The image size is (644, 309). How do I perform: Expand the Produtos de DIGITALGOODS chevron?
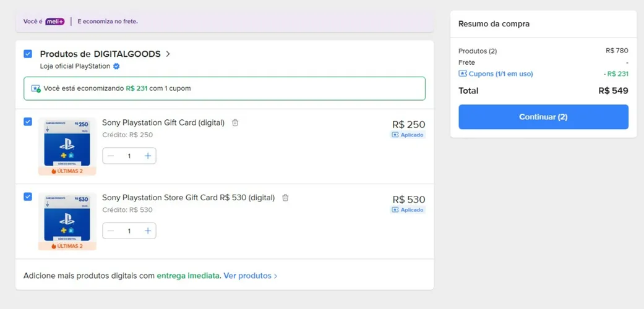tap(168, 54)
